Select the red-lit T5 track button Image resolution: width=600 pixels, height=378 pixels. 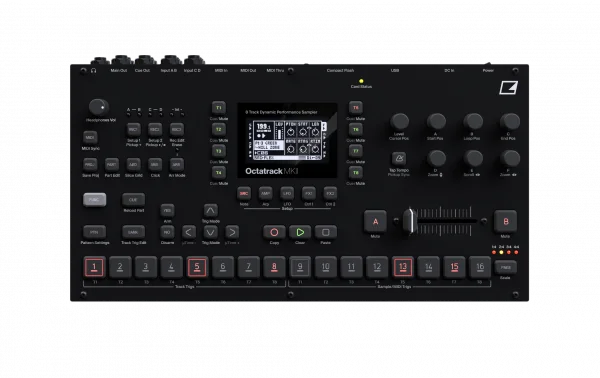(x=355, y=108)
